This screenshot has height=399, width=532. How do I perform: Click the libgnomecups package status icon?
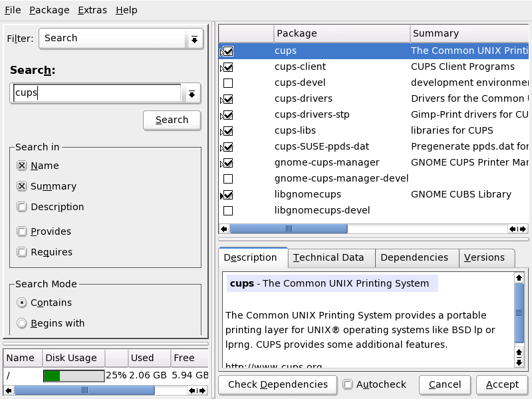[227, 195]
